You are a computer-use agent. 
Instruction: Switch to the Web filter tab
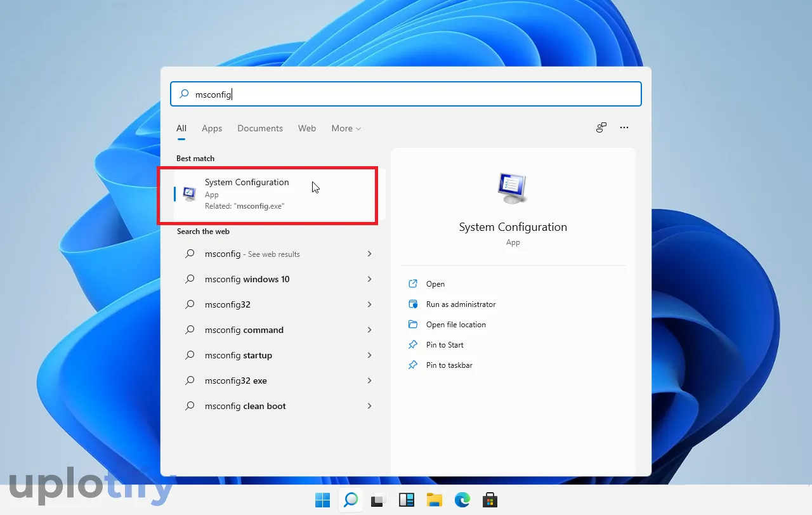tap(307, 128)
